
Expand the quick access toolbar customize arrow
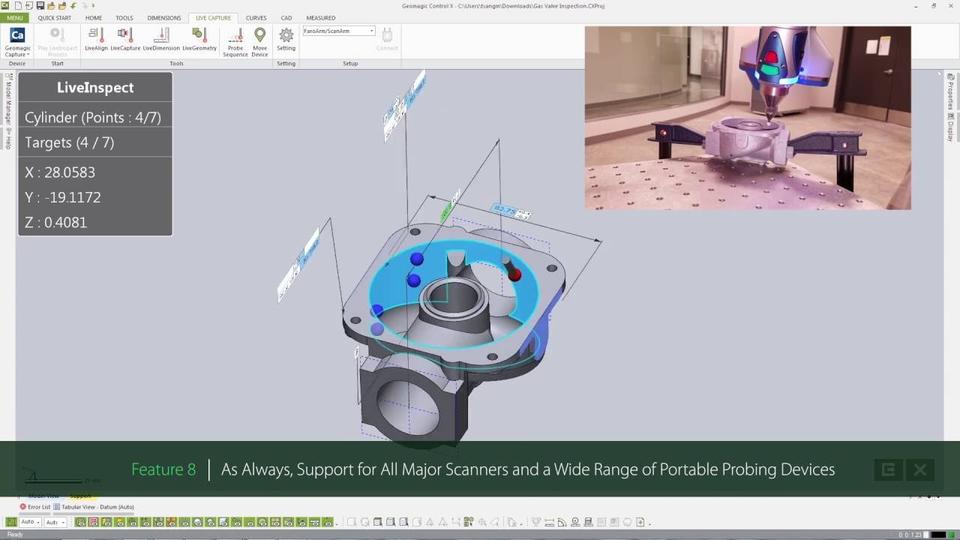pos(93,6)
